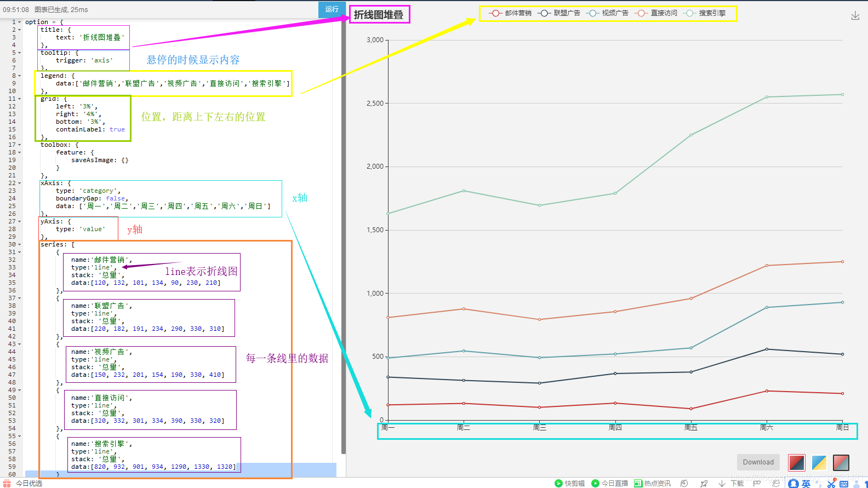Click the circular plus icon in status bar
868x488 pixels.
(x=684, y=483)
